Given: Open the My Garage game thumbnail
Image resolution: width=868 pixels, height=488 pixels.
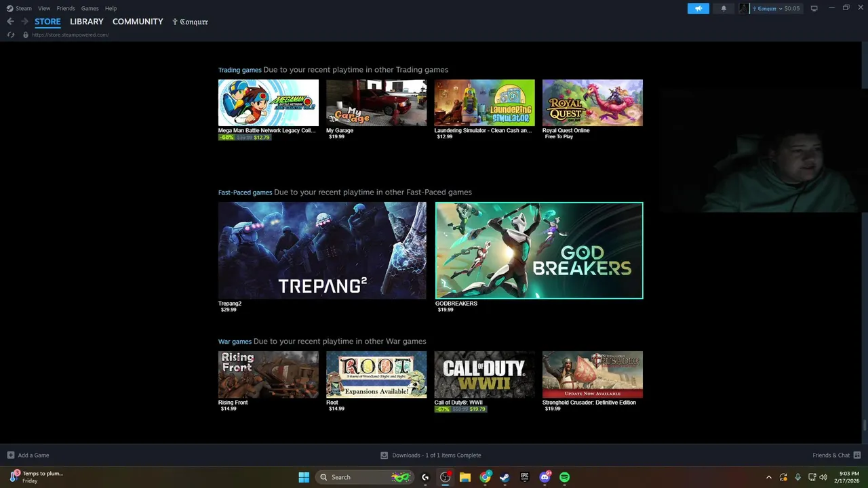Looking at the screenshot, I should tap(376, 102).
